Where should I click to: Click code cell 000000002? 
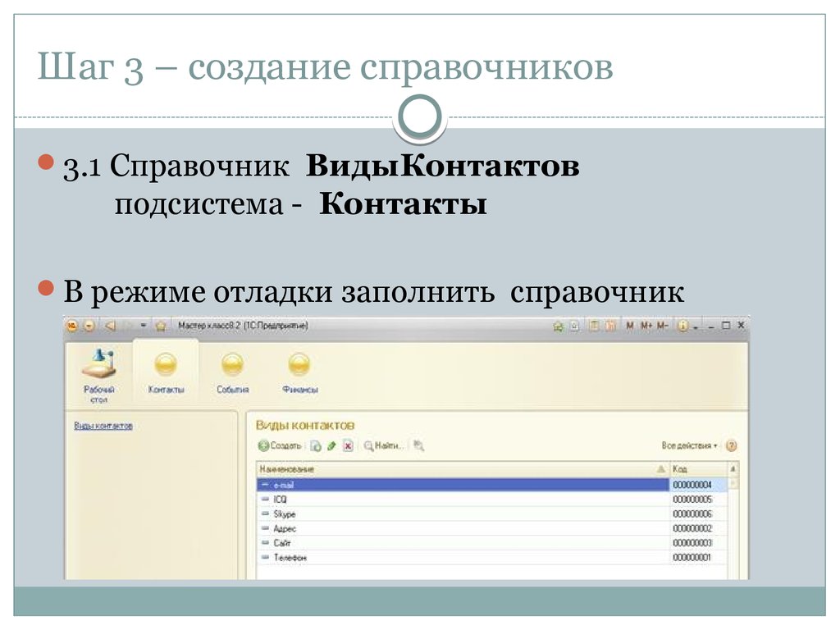click(x=699, y=529)
